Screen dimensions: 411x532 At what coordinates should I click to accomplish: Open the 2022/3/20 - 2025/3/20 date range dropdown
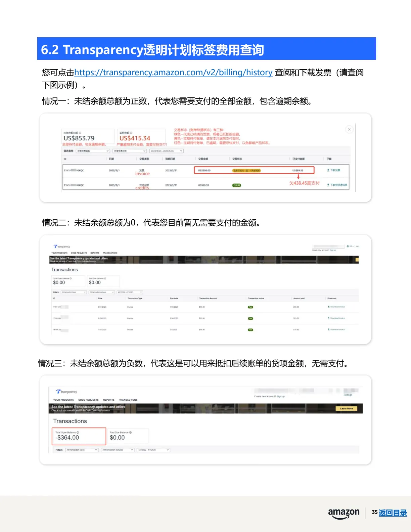167,151
